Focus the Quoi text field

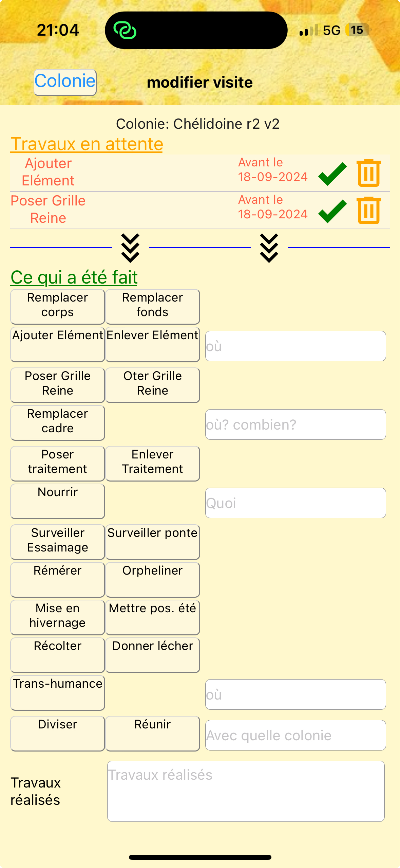(x=296, y=503)
